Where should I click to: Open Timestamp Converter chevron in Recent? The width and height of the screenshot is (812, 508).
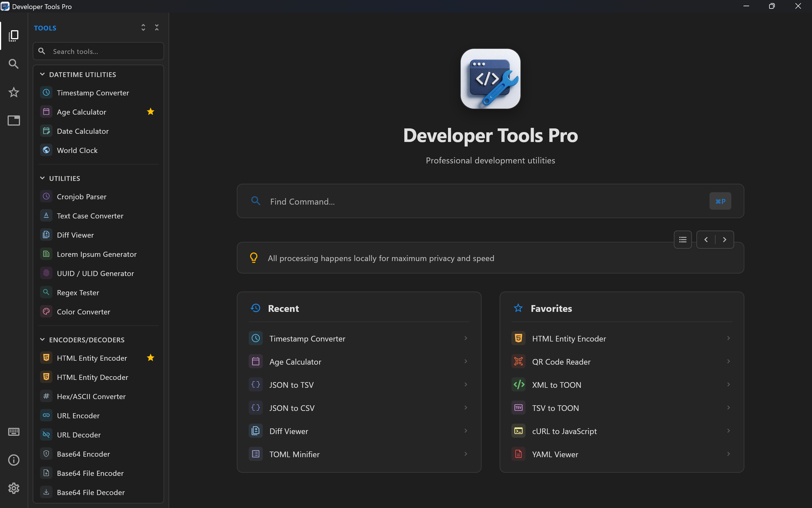466,338
